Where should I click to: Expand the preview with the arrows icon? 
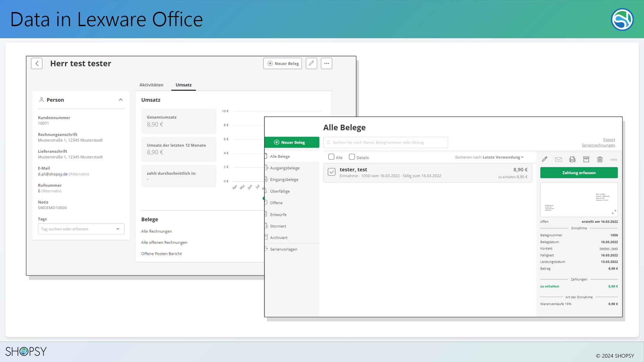click(x=613, y=212)
